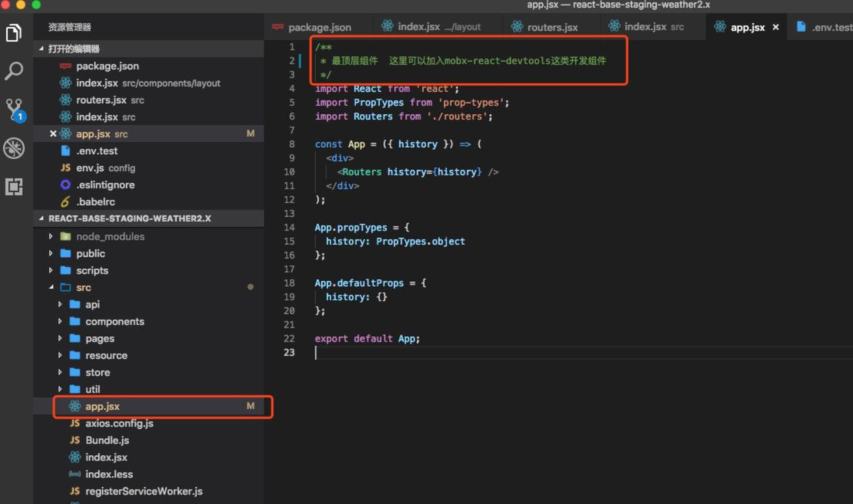Click JS icon beside Bundle.js
853x504 pixels.
point(75,440)
